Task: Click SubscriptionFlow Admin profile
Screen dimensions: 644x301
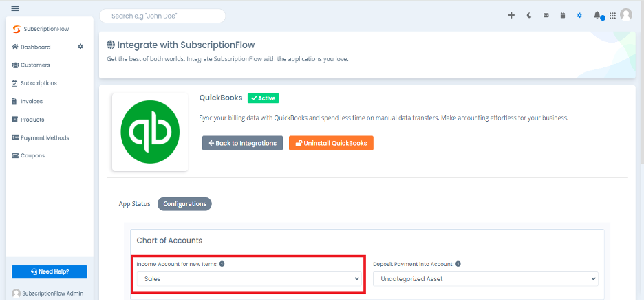Action: [x=47, y=293]
